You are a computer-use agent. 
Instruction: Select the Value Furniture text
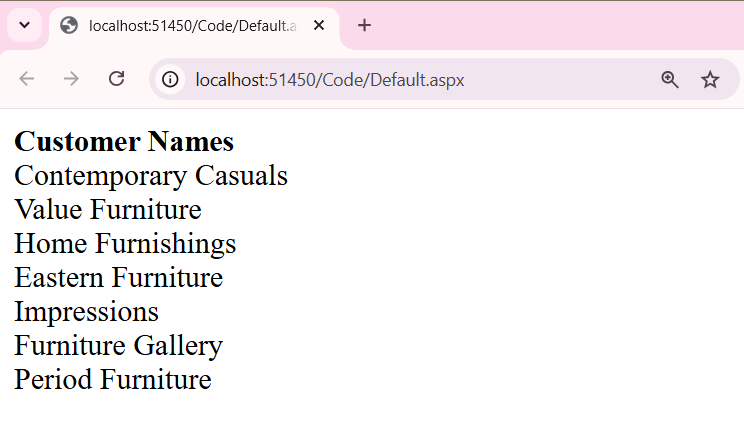click(x=108, y=209)
